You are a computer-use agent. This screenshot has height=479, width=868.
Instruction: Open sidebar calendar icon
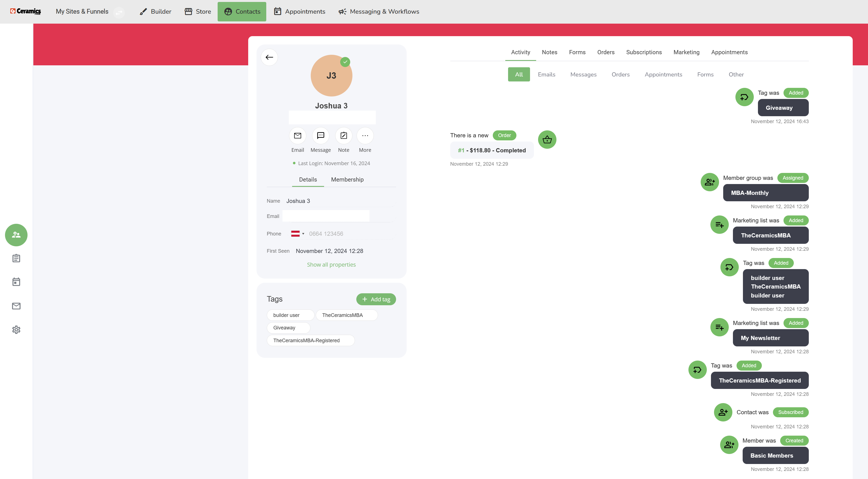click(16, 282)
